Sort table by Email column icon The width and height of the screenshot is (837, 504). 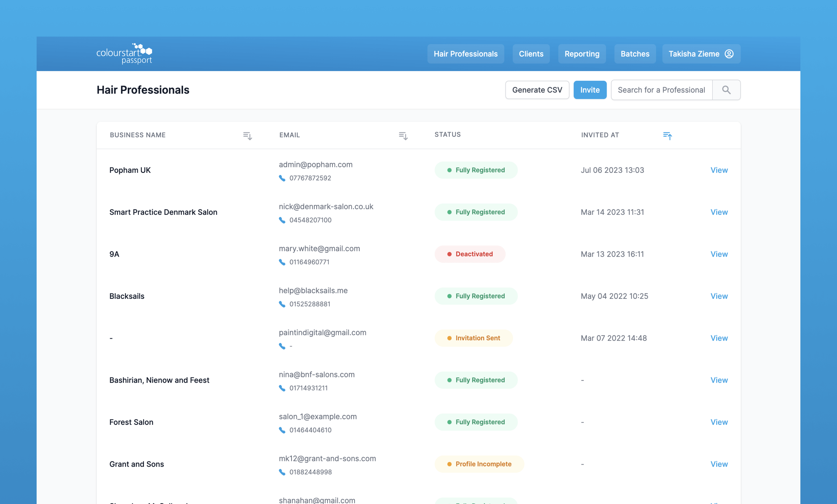tap(403, 136)
